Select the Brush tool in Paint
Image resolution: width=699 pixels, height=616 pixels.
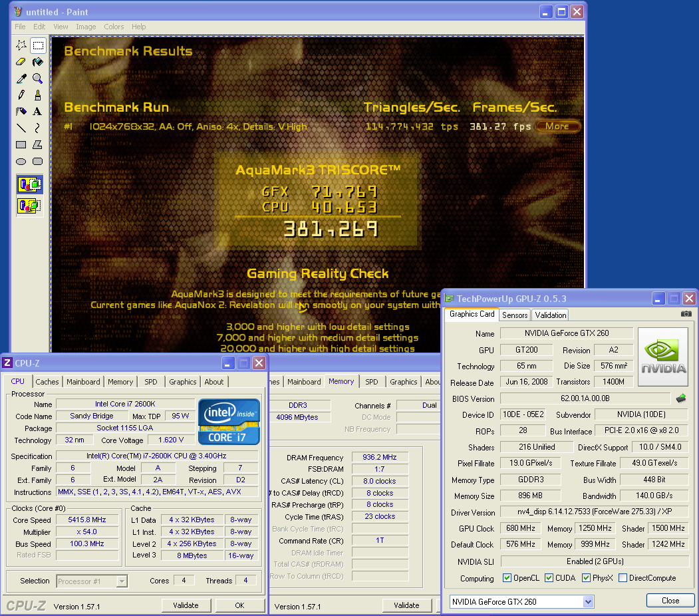click(x=38, y=95)
